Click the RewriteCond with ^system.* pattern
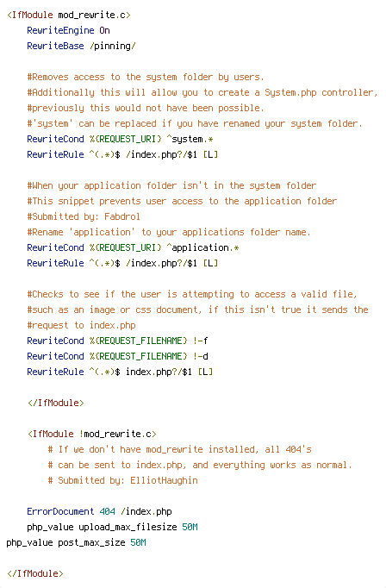This screenshot has height=588, width=386. coord(121,139)
